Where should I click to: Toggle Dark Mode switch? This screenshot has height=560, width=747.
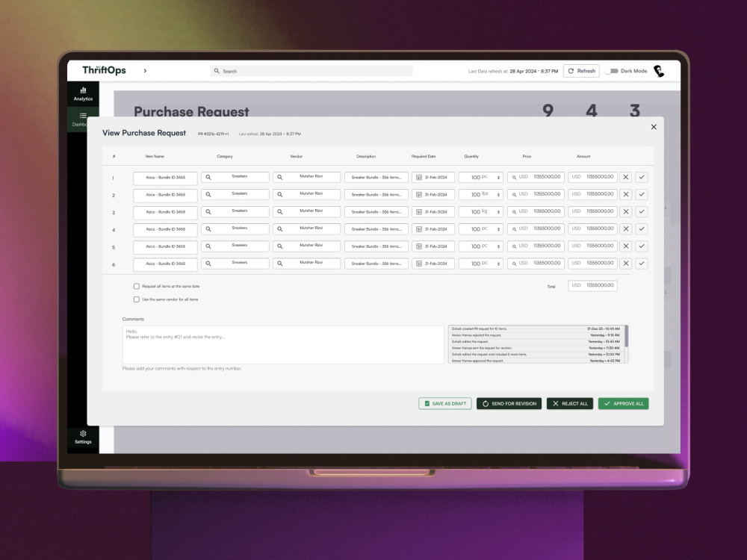pyautogui.click(x=612, y=71)
